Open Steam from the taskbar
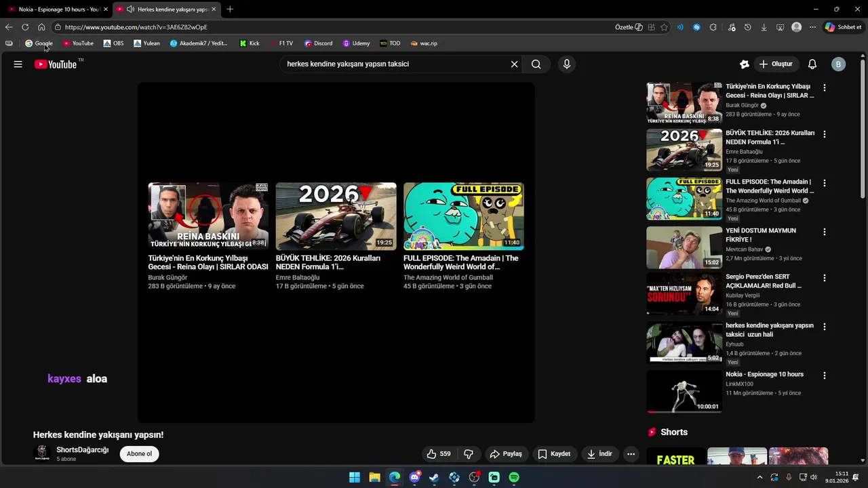The width and height of the screenshot is (868, 488). coord(434,477)
